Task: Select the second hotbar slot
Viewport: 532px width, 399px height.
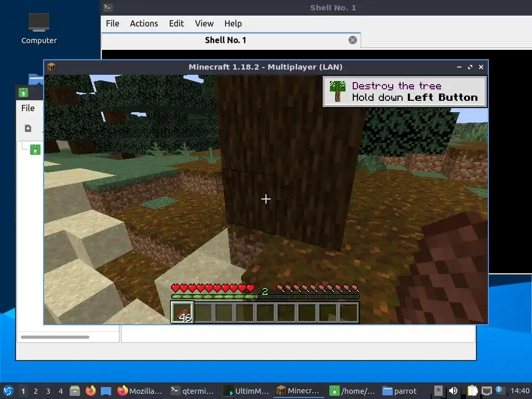Action: 204,312
